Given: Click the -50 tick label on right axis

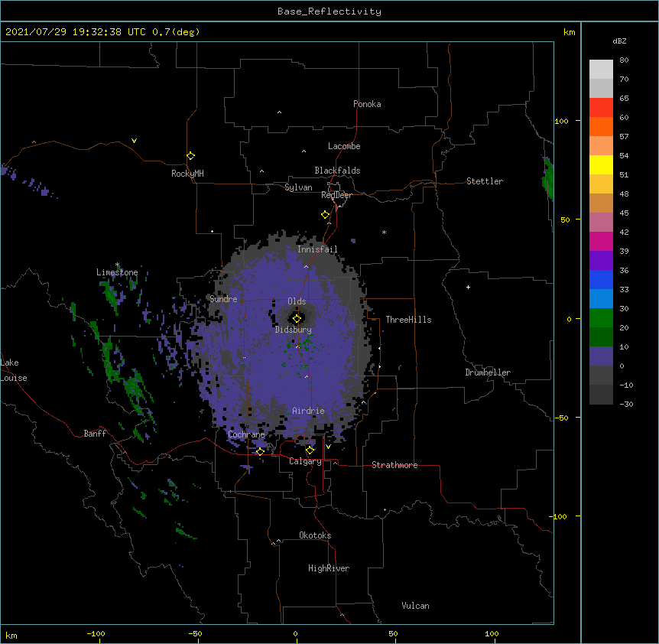Looking at the screenshot, I should pos(561,418).
